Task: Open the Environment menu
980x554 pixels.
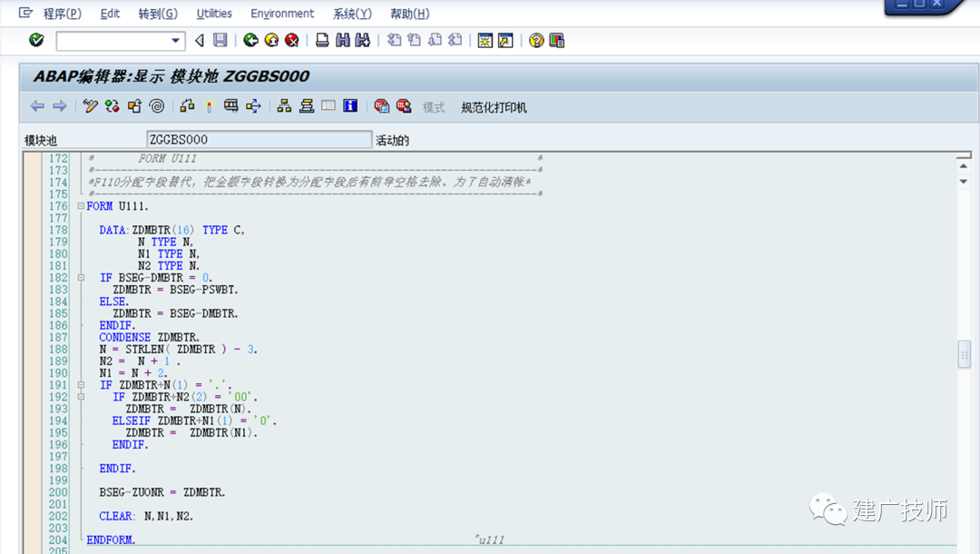Action: 282,14
